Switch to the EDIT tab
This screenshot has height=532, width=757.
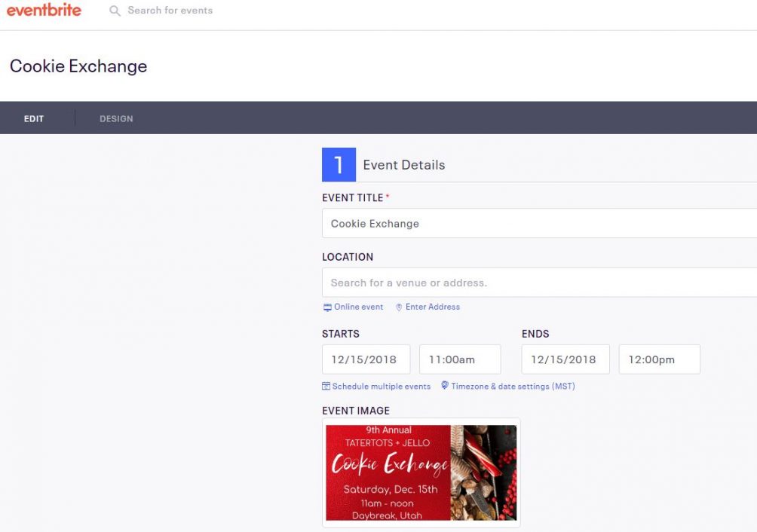click(34, 118)
